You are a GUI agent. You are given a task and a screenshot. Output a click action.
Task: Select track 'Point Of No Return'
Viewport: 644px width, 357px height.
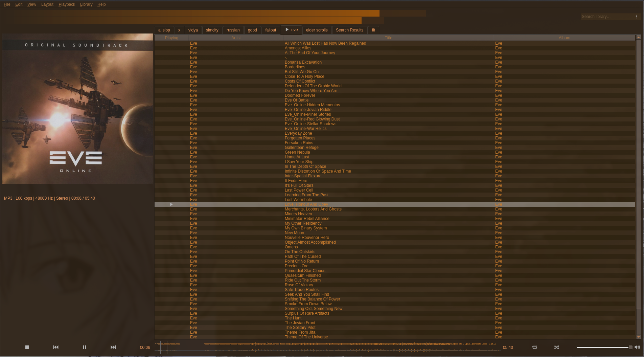[x=302, y=261]
